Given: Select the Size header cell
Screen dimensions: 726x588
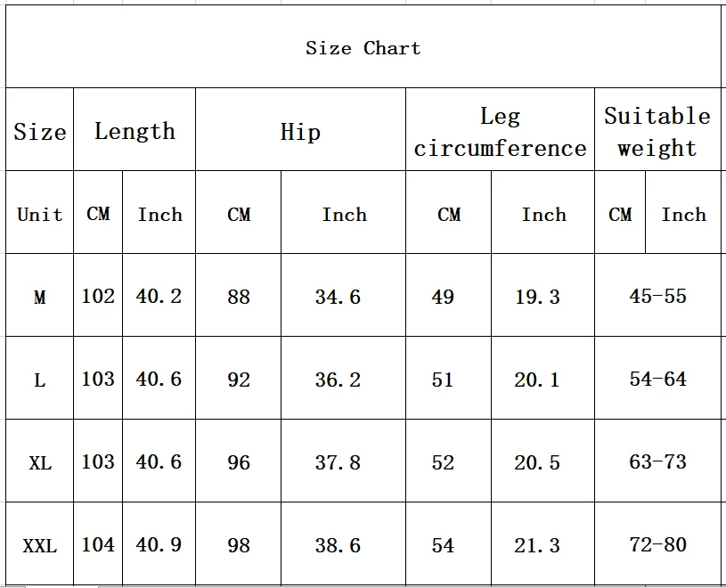Looking at the screenshot, I should coord(40,129).
